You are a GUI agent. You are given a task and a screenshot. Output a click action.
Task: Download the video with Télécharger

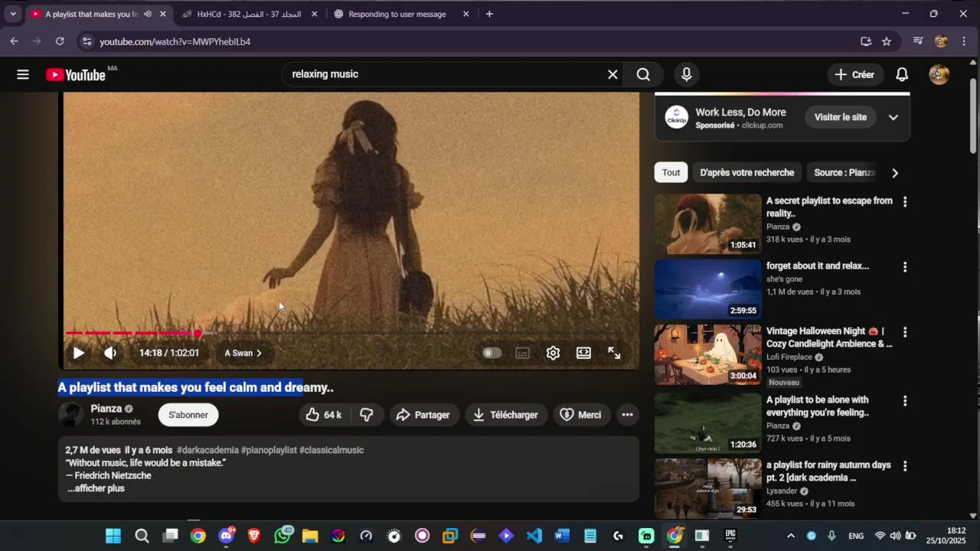[506, 415]
